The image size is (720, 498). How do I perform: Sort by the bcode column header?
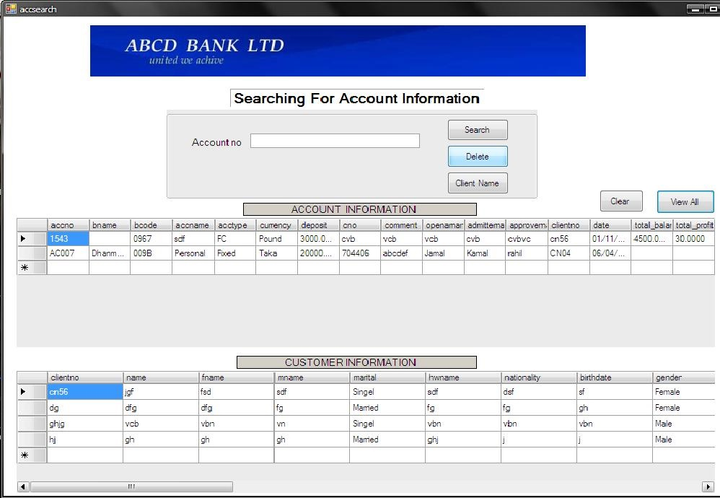click(x=151, y=225)
